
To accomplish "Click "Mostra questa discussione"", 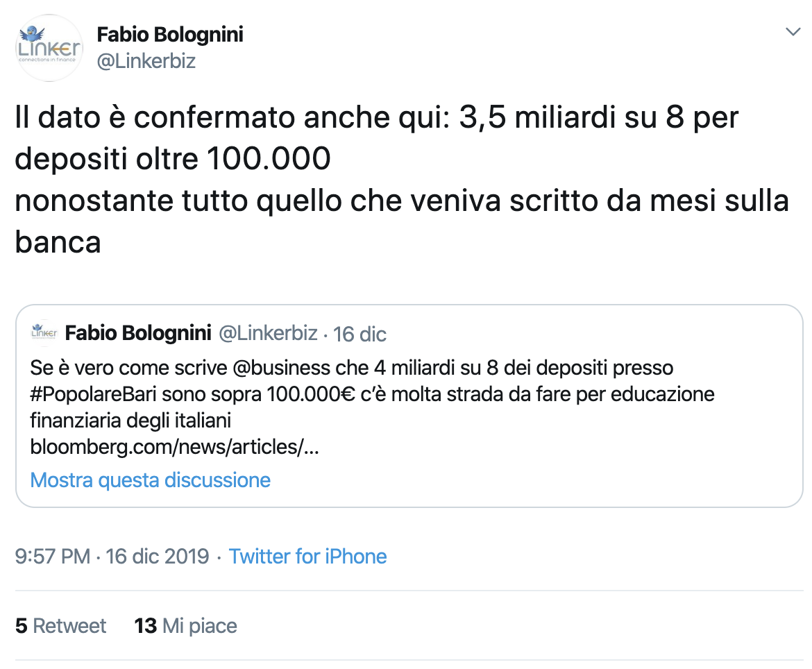I will (151, 480).
